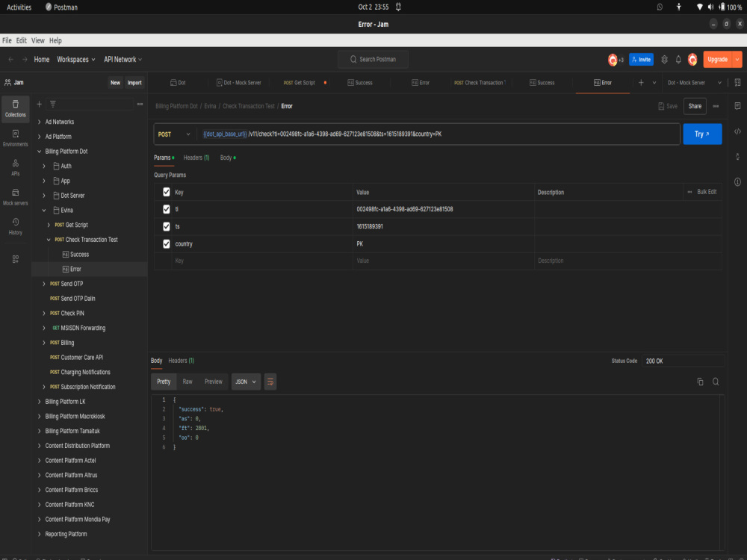Image resolution: width=747 pixels, height=560 pixels.
Task: Open the tab list chevron dropdown
Action: coord(654,83)
